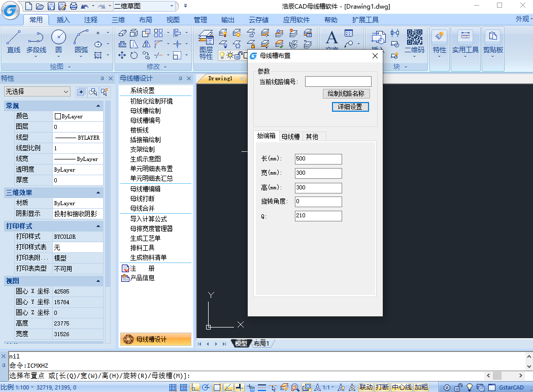Open the 应用软件 ribbon tab

[x=296, y=20]
